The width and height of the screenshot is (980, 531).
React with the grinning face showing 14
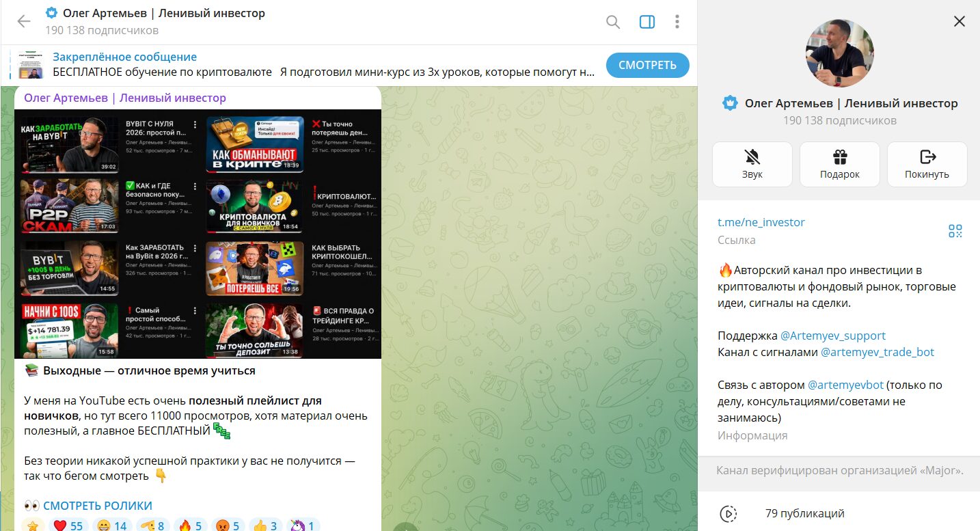[112, 526]
